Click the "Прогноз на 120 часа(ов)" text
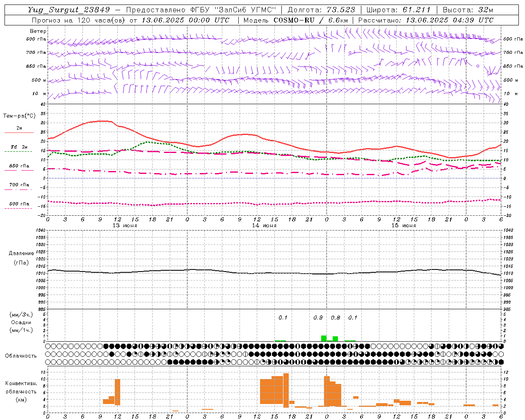Viewport: 525px width, 420px height. coord(79,20)
